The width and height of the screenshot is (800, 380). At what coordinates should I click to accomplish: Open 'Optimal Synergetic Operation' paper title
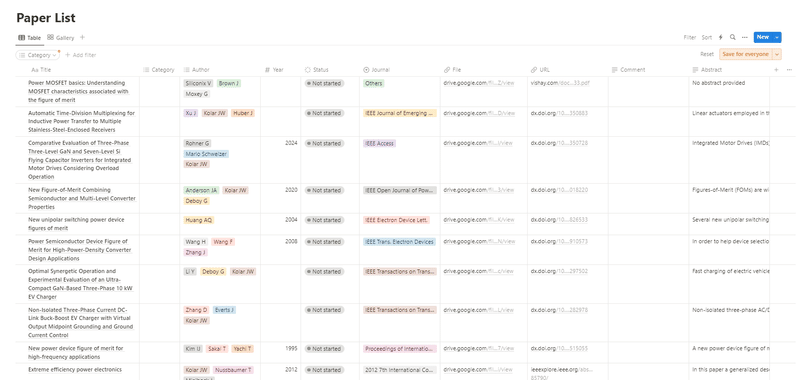80,284
